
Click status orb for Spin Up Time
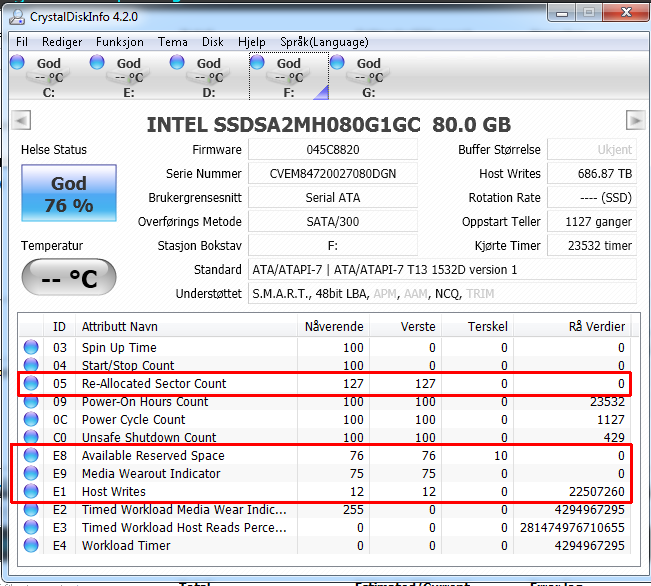31,347
